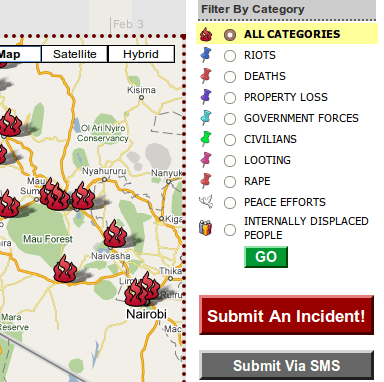Click the purple pushpin icon for PROPERTY LOSS

pos(206,97)
